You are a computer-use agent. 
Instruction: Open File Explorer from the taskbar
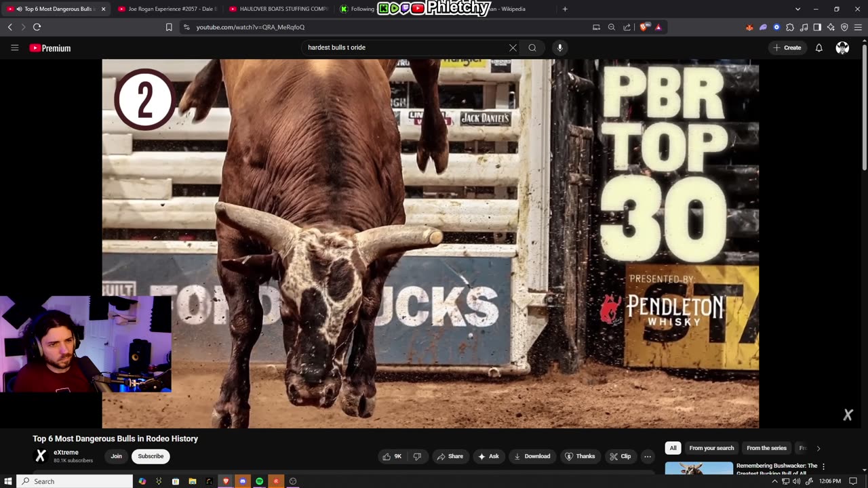point(193,481)
